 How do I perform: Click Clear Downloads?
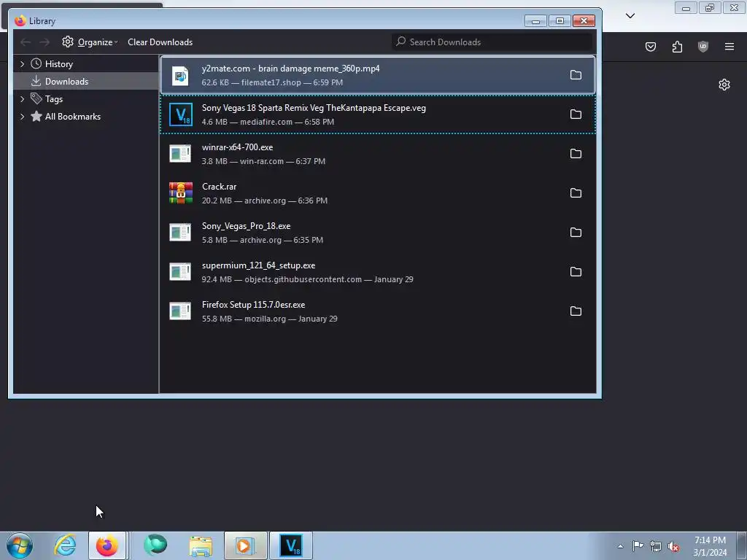[x=160, y=42]
